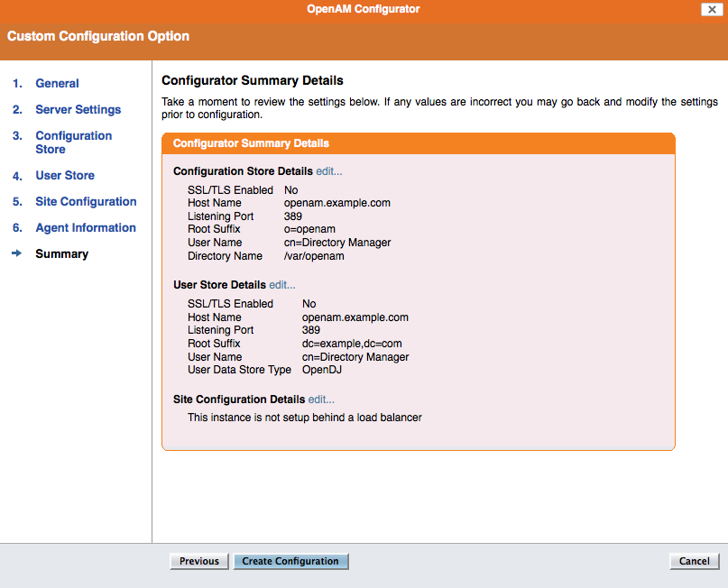Click the 'OpenDJ' user data store type

coord(322,370)
